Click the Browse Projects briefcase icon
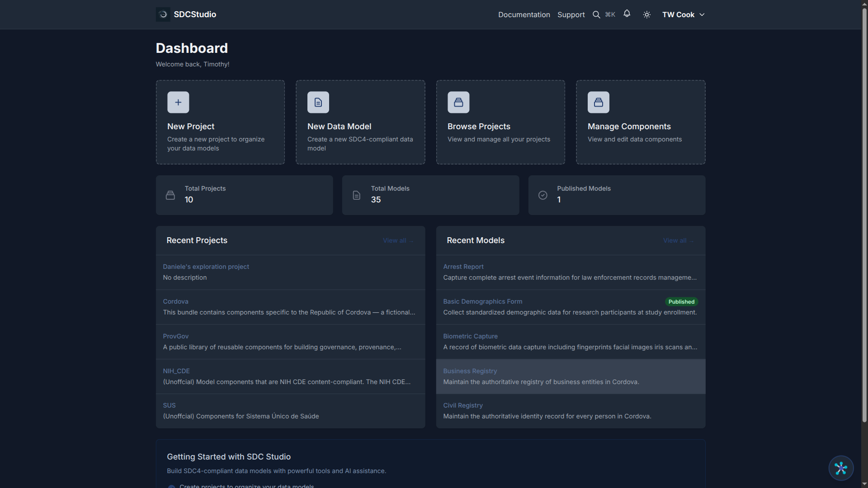The image size is (868, 488). (458, 102)
